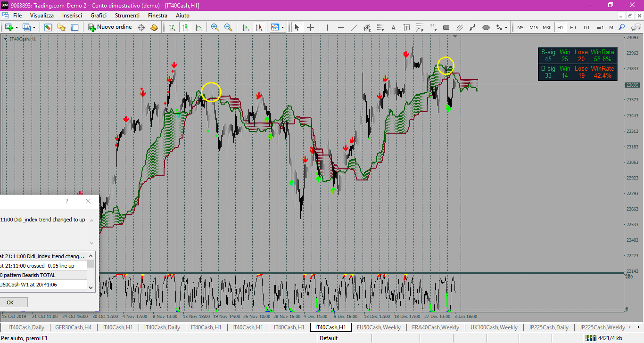The height and width of the screenshot is (343, 644).
Task: Zoom in on the chart
Action: [215, 27]
